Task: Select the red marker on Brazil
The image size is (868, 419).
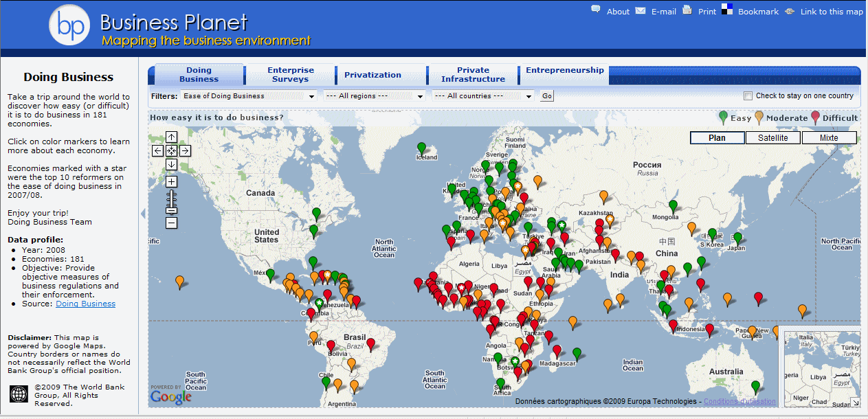Action: 371,344
